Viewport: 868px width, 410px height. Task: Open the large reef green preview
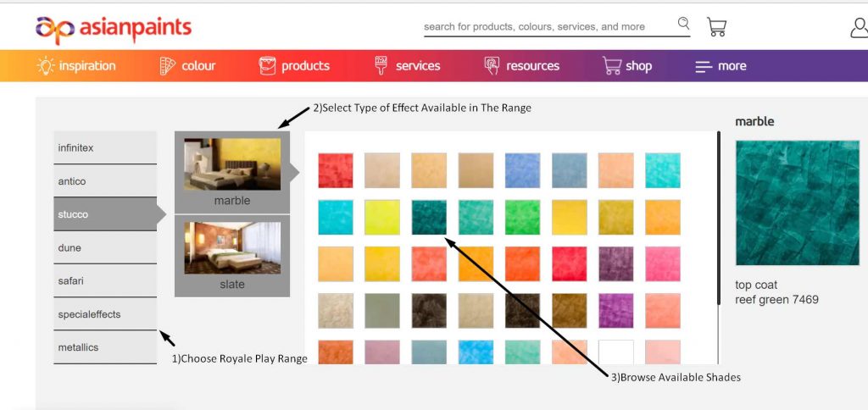tap(797, 203)
